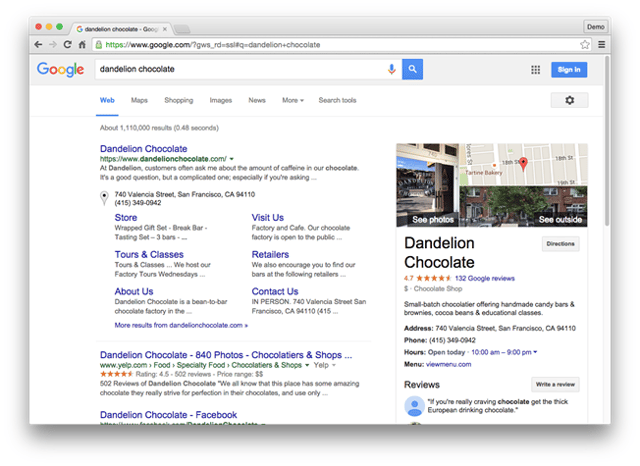The height and width of the screenshot is (466, 640).
Task: Expand the opening hours dropdown arrow
Action: click(535, 352)
